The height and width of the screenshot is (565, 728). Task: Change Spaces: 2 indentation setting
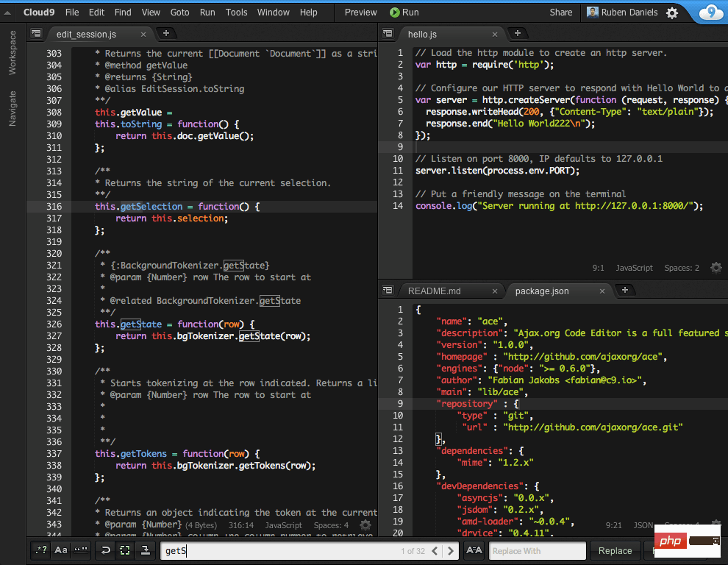pos(682,268)
